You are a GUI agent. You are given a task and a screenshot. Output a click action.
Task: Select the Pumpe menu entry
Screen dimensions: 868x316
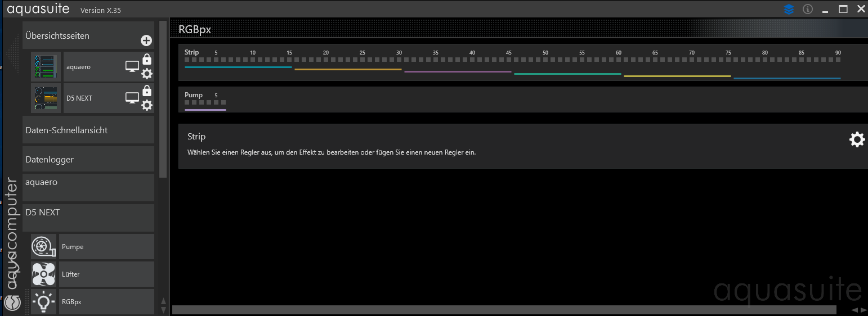pos(106,247)
